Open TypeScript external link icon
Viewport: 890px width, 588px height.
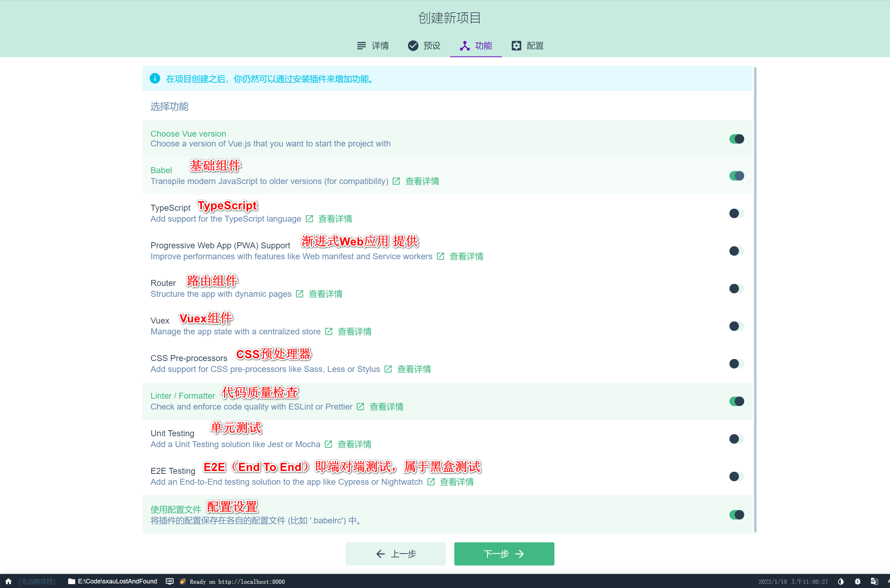point(309,218)
